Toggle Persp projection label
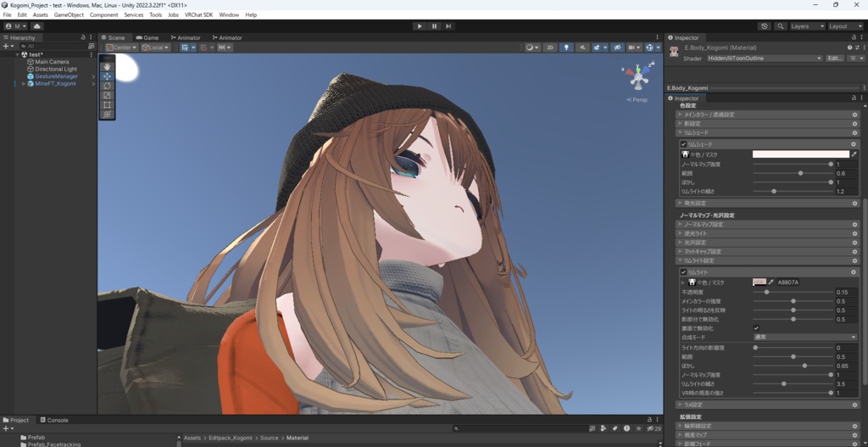Image resolution: width=868 pixels, height=447 pixels. 637,100
